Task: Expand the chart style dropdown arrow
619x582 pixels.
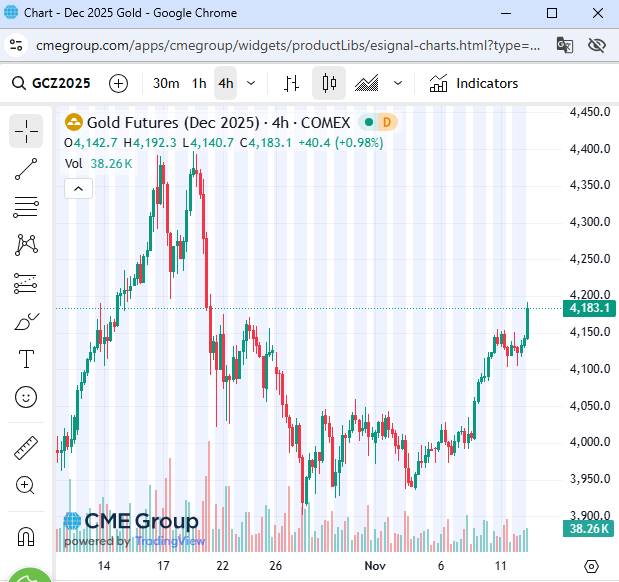Action: coord(399,83)
